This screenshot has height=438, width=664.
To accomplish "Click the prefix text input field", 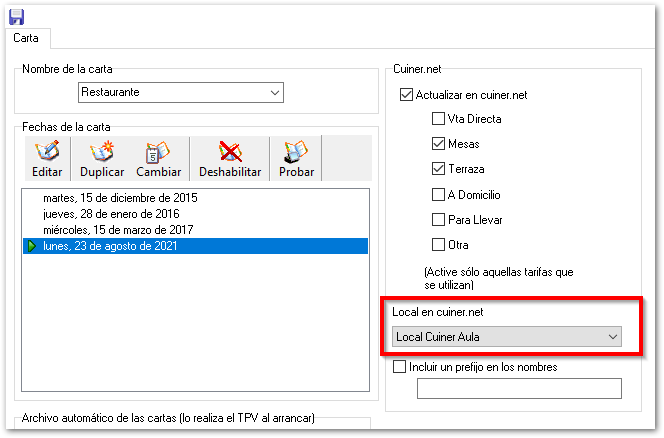I will point(519,388).
